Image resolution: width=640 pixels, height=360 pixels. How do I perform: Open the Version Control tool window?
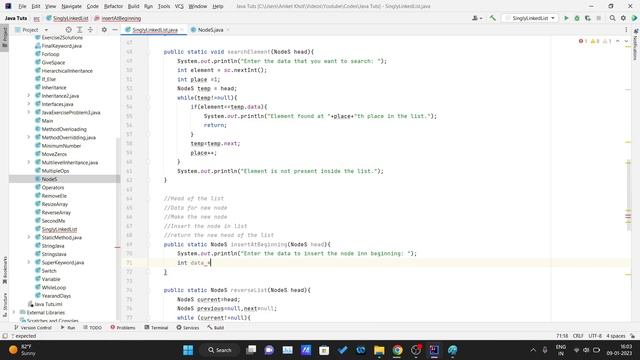point(33,327)
